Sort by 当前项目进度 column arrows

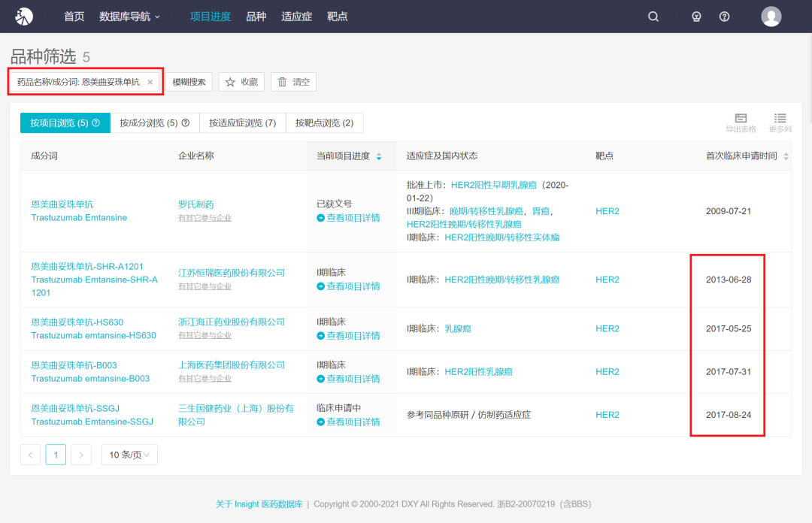tap(379, 156)
